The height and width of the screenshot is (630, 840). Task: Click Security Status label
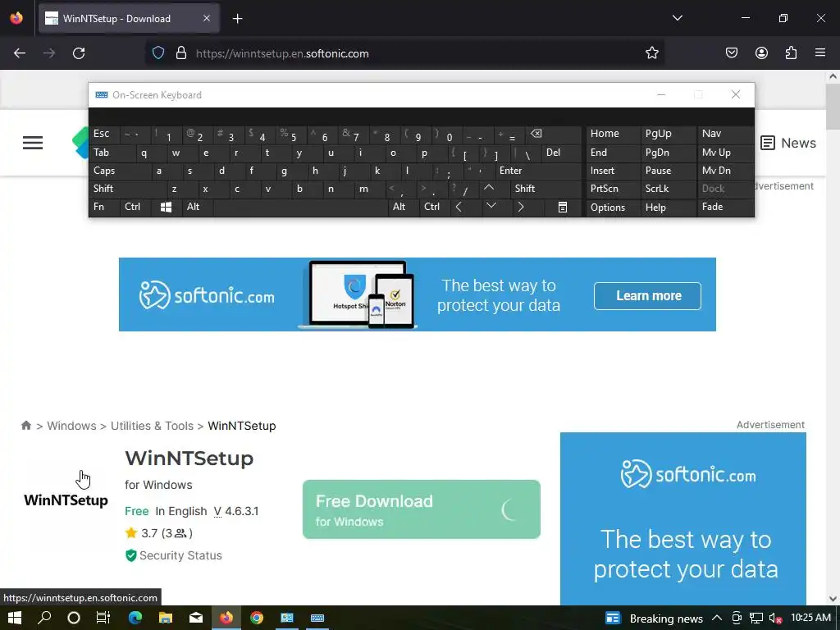click(180, 555)
